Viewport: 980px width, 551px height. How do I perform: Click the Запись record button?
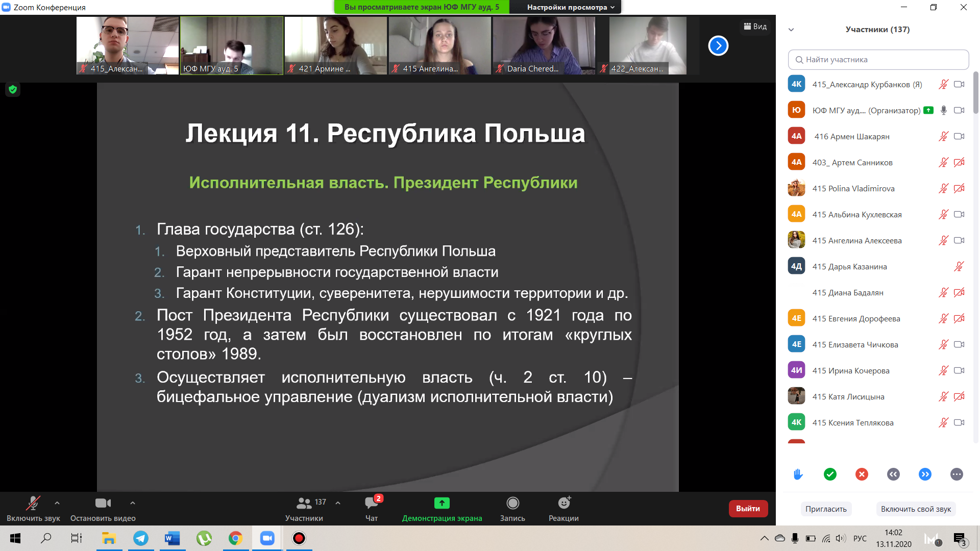coord(512,509)
